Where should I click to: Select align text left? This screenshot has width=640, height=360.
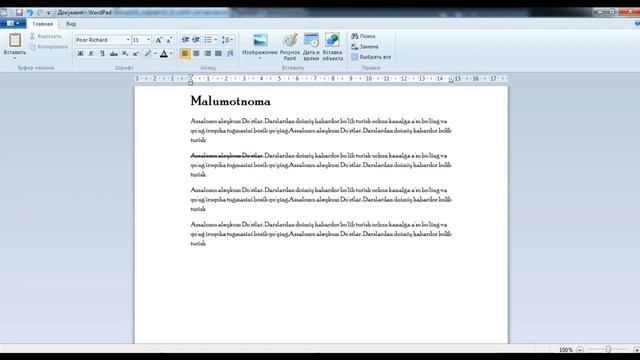[185, 53]
